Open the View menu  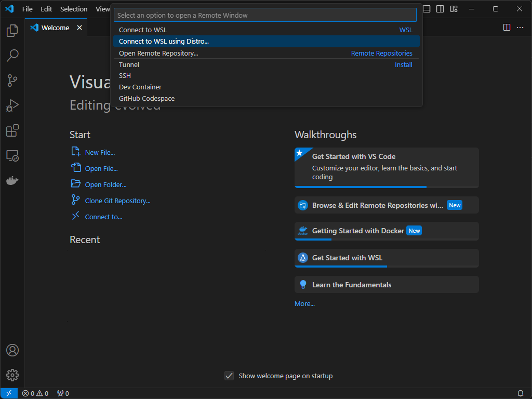(102, 9)
